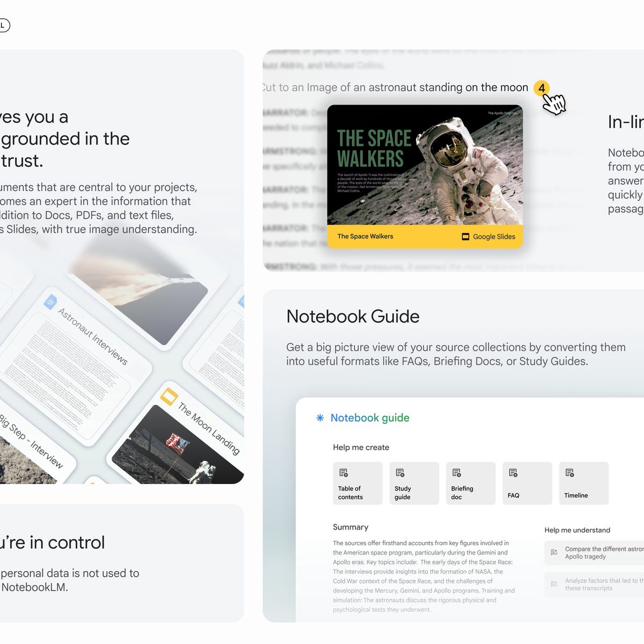Click the yellow citation badge numbered 4
The width and height of the screenshot is (644, 644).
pyautogui.click(x=541, y=88)
